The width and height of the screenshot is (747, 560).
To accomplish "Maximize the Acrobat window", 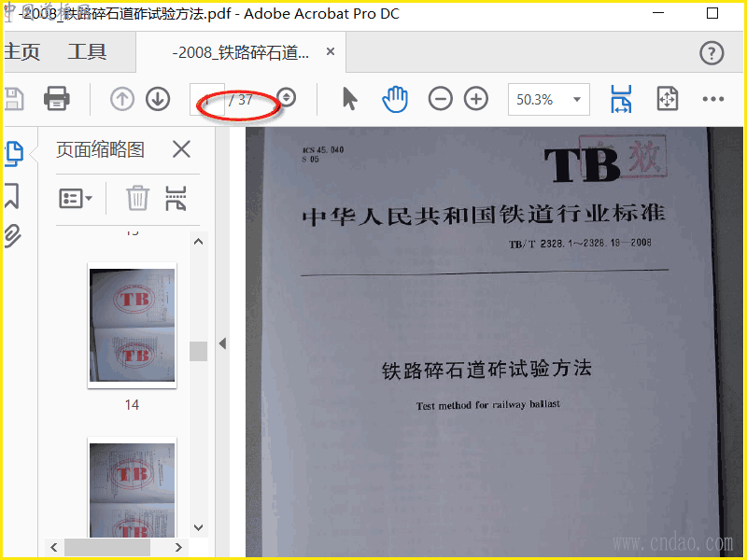I will [712, 13].
